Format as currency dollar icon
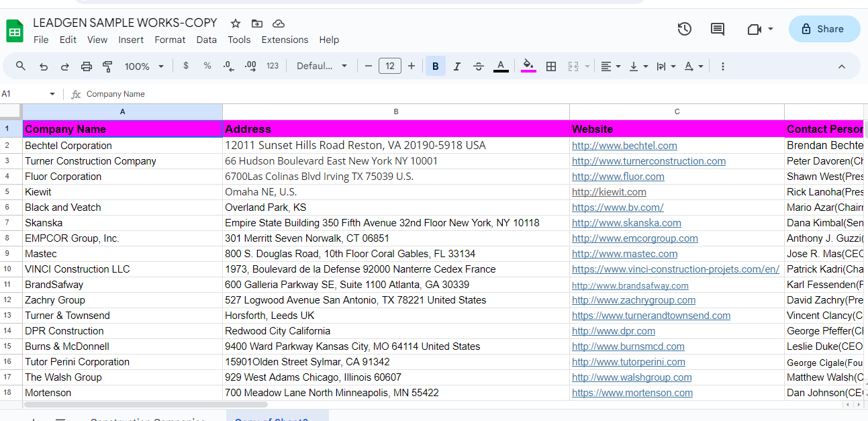868x421 pixels. [186, 66]
